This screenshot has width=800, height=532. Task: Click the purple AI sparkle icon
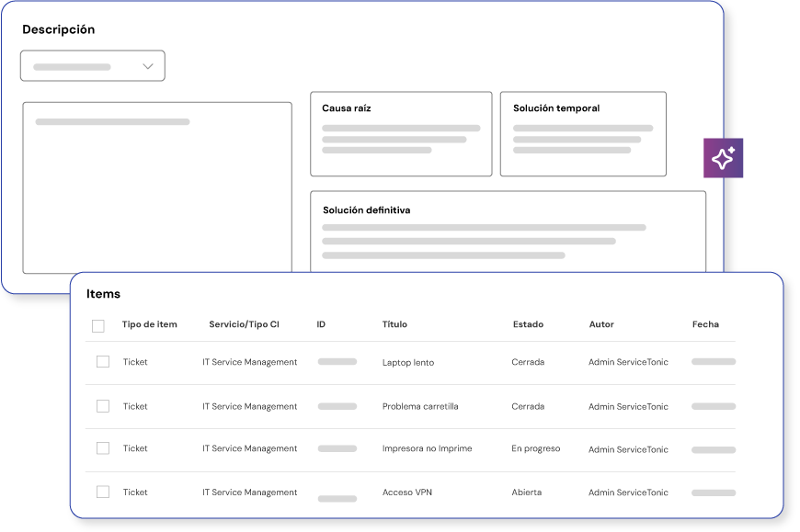(x=723, y=158)
